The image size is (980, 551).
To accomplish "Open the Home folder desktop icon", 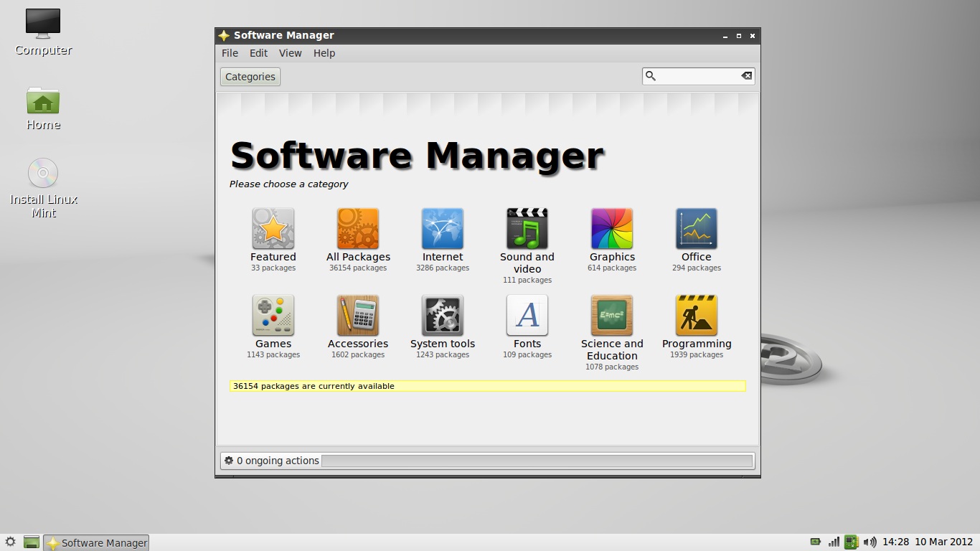I will (43, 101).
